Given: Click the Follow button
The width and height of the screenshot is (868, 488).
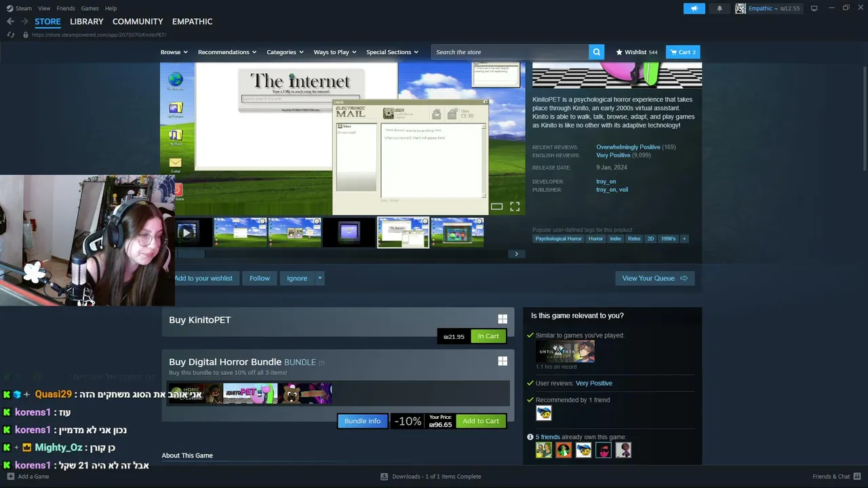Looking at the screenshot, I should click(259, 279).
